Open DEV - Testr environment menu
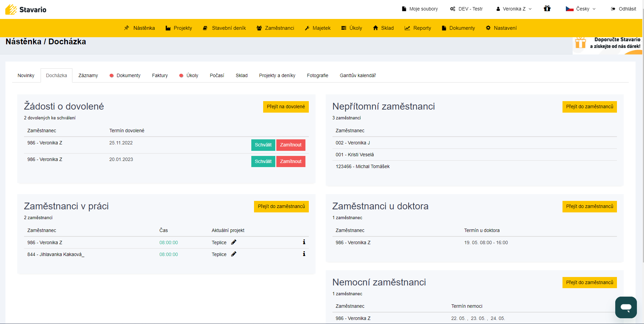This screenshot has height=324, width=644. click(466, 9)
